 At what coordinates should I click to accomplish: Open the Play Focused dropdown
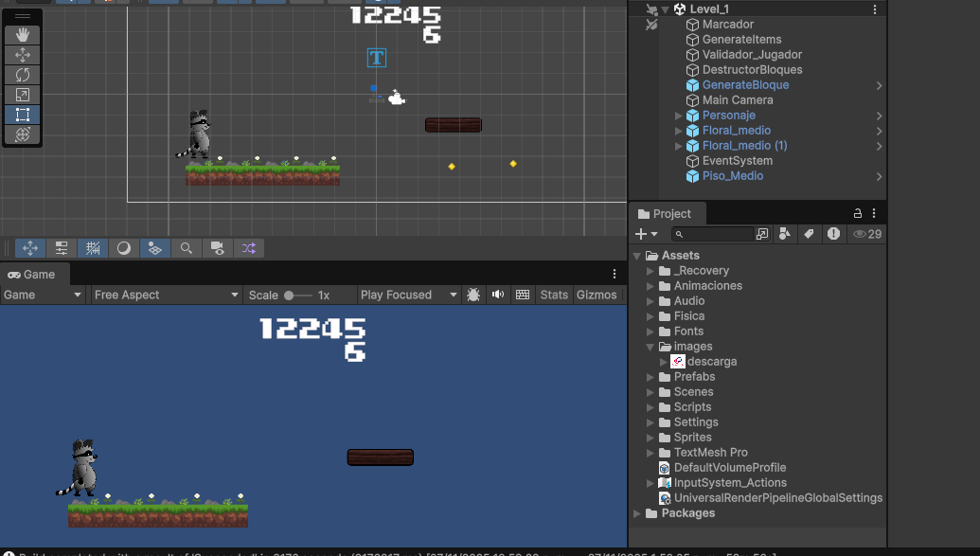pos(409,295)
